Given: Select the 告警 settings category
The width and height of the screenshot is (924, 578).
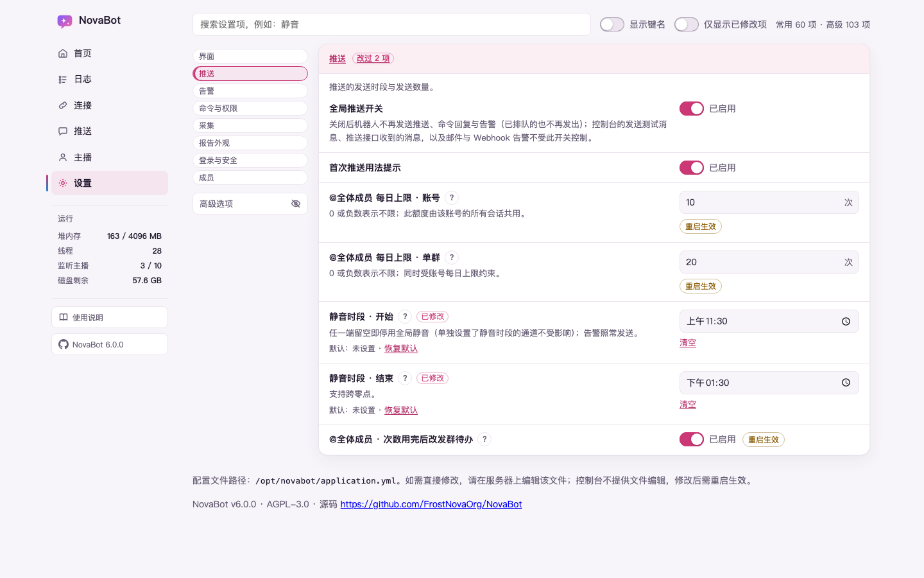Looking at the screenshot, I should point(250,91).
